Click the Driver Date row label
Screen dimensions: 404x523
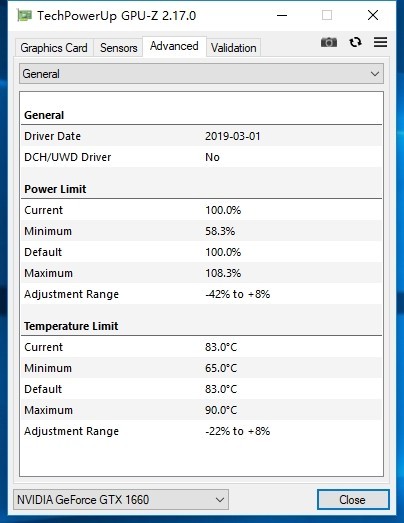point(52,136)
